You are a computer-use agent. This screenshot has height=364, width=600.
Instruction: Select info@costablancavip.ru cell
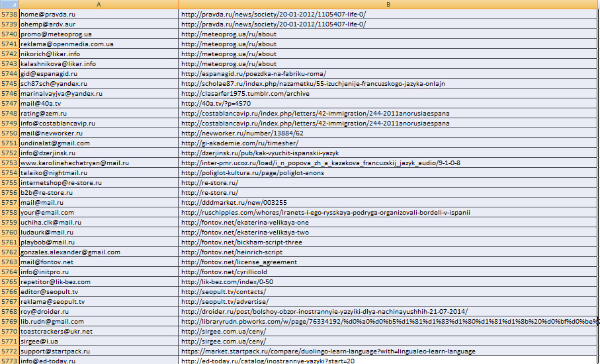click(x=99, y=124)
